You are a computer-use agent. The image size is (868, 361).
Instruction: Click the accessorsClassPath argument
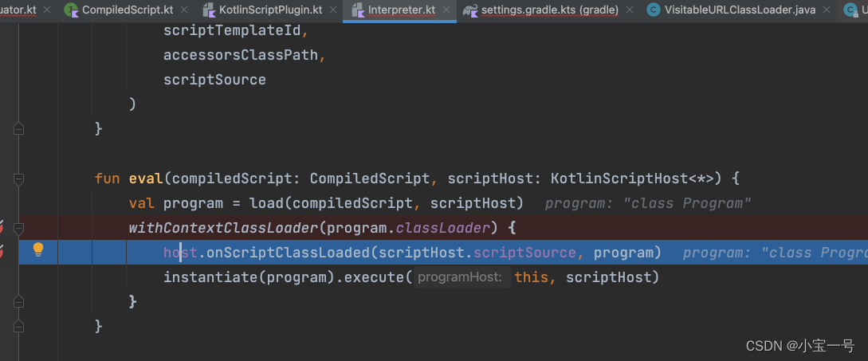pyautogui.click(x=241, y=55)
